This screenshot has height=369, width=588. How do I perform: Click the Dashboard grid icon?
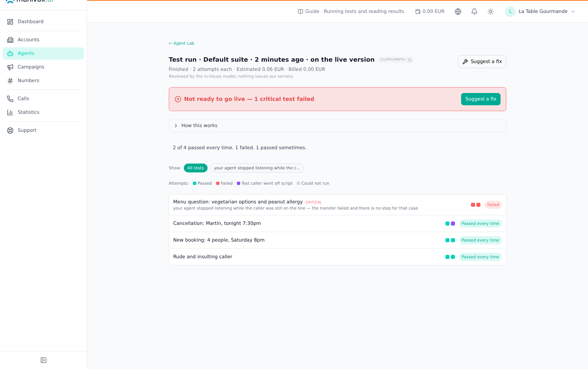(x=10, y=22)
